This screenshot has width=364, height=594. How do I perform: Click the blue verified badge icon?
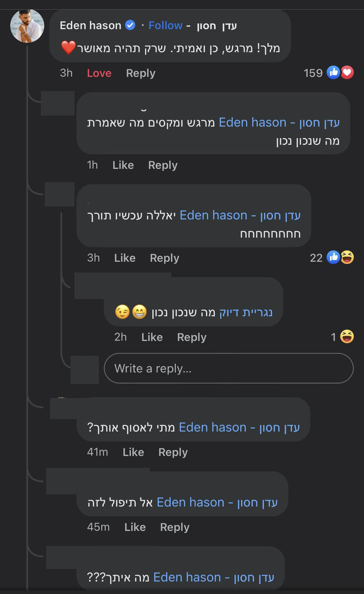tap(131, 25)
